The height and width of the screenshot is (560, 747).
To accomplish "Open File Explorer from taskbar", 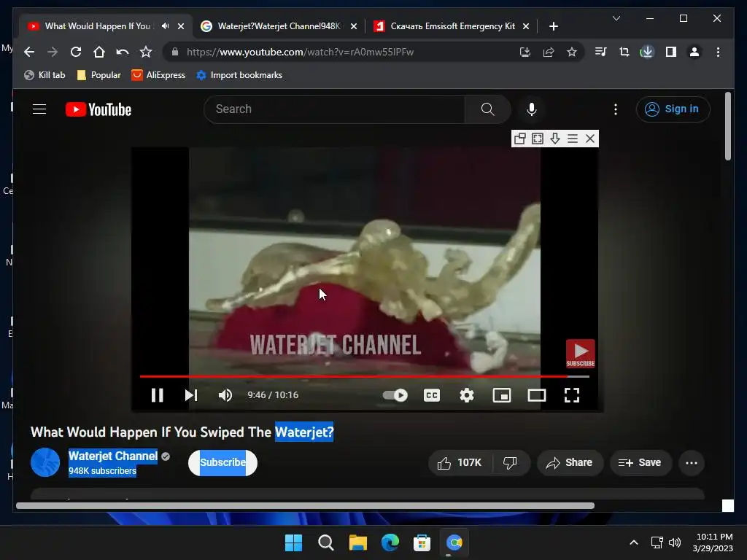I will [357, 542].
